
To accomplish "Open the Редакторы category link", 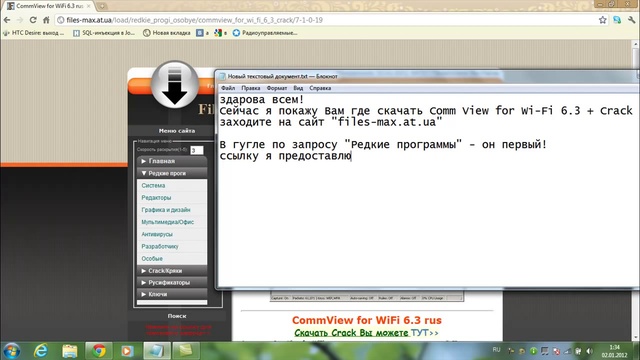I will coord(156,198).
